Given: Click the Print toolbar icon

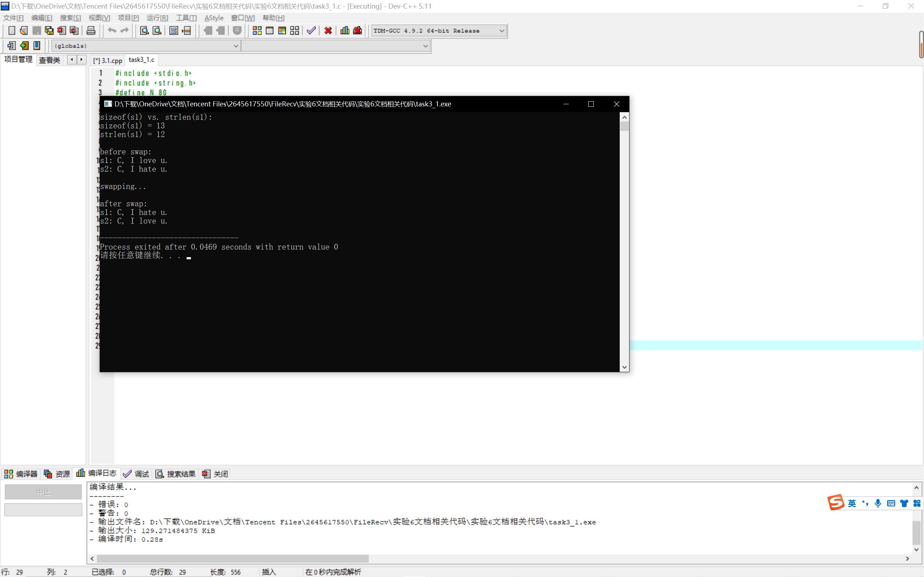Looking at the screenshot, I should tap(91, 31).
